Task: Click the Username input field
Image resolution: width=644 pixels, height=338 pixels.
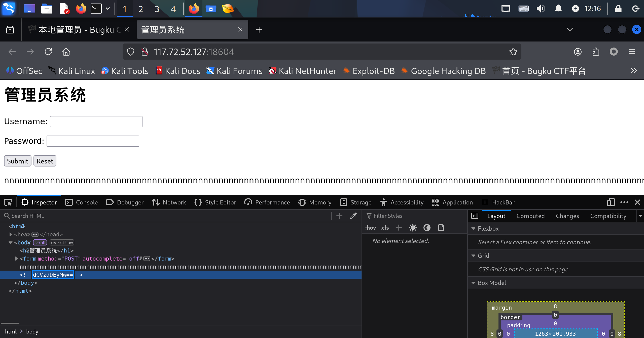Action: pyautogui.click(x=96, y=121)
